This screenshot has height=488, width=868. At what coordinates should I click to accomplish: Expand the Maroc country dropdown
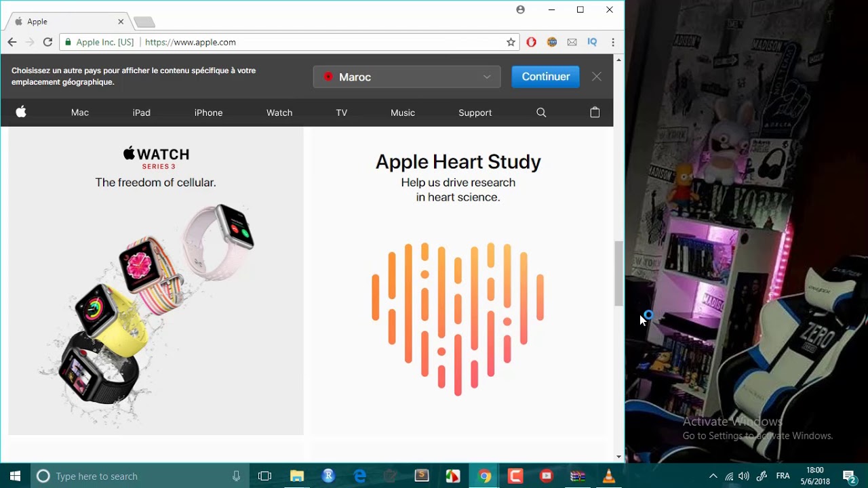pyautogui.click(x=407, y=77)
